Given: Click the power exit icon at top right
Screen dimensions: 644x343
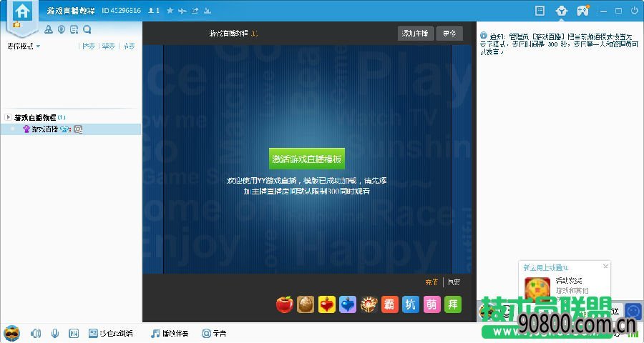Looking at the screenshot, I should click(635, 11).
